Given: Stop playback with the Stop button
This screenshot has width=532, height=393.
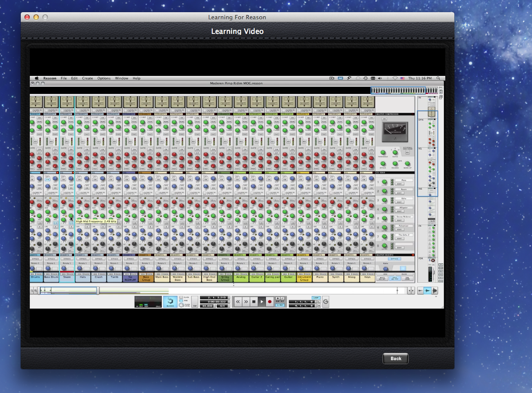Looking at the screenshot, I should [254, 301].
